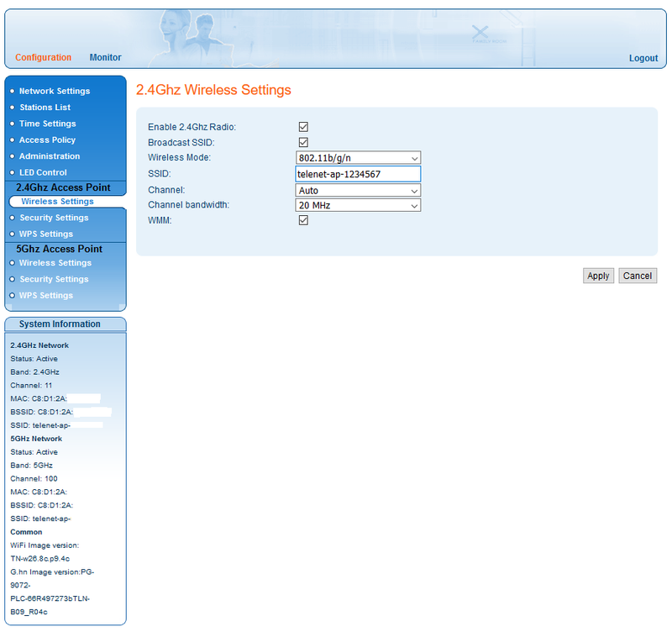Open 5Ghz Access Point Wireless Settings

click(x=55, y=263)
